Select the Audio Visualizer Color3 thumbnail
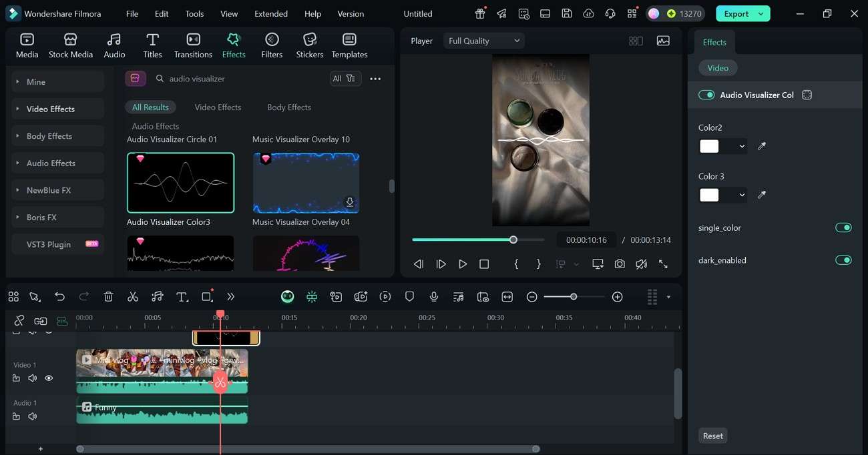Viewport: 868px width, 455px height. [180, 183]
